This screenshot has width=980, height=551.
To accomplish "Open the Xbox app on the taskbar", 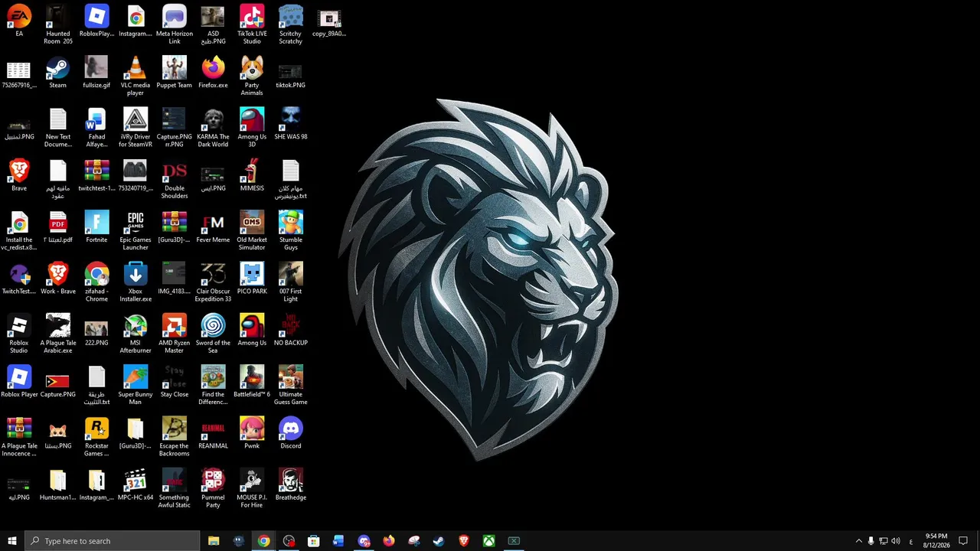I will pos(488,541).
